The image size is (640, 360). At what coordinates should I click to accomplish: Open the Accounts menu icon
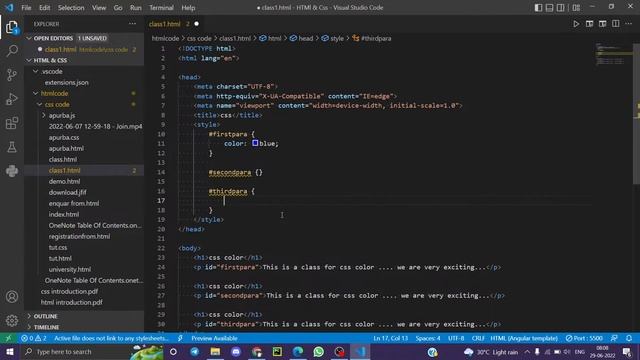(x=12, y=297)
